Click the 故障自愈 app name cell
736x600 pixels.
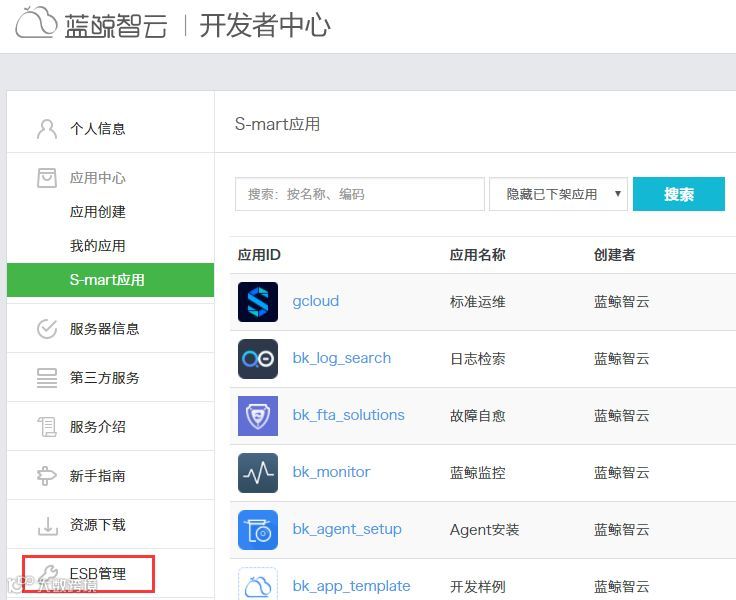click(x=477, y=416)
